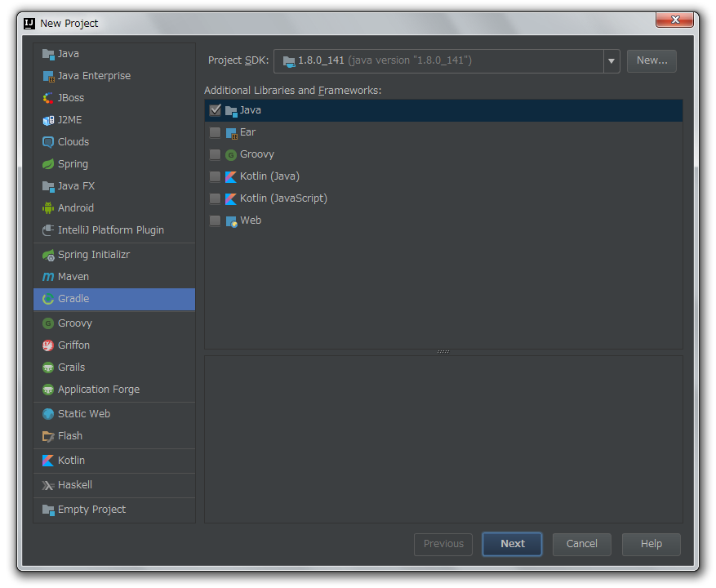Click the splitter handle between framework panes
716x588 pixels.
[443, 352]
